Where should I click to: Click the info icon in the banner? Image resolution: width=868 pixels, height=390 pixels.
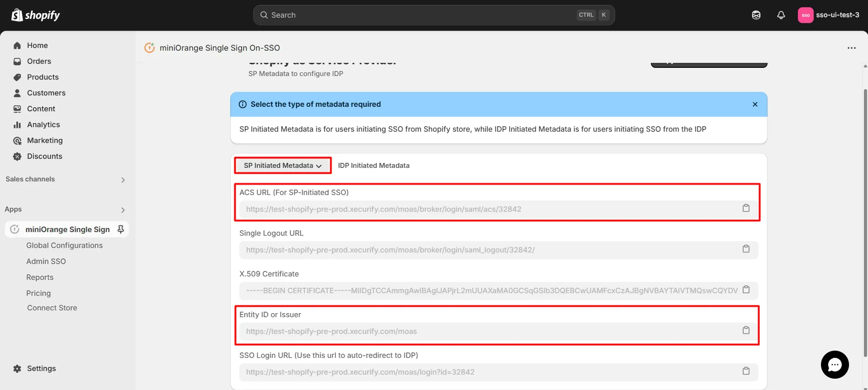242,104
